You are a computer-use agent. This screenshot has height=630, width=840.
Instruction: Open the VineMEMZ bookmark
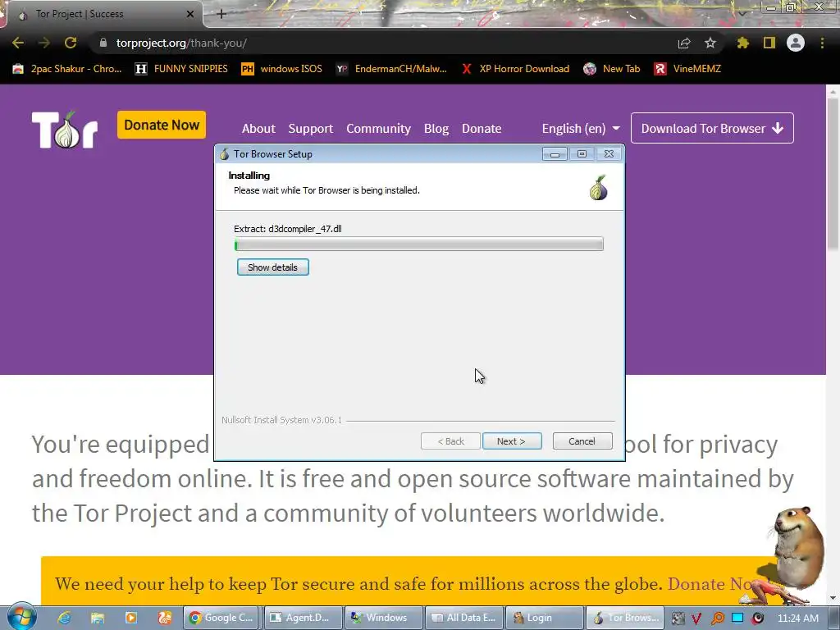[x=687, y=69]
